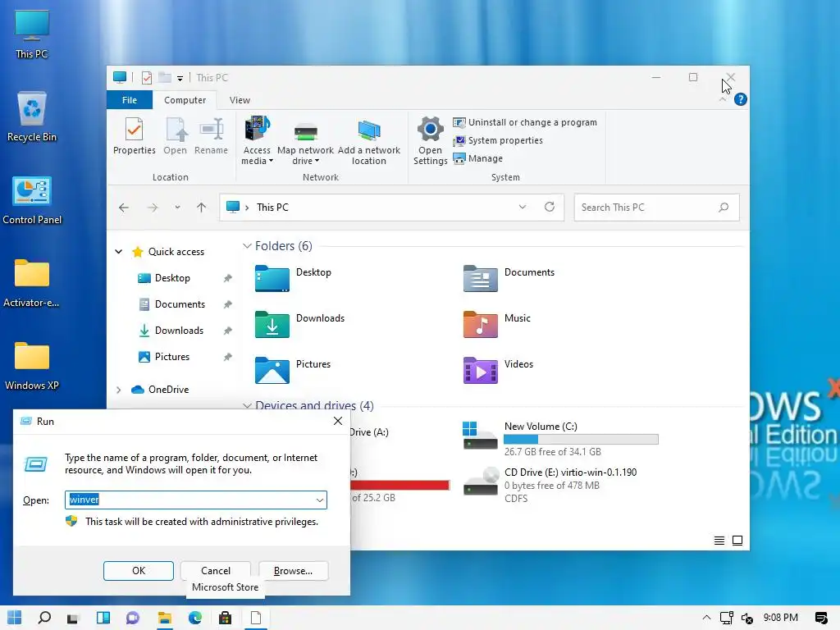Close the Run dialog
840x630 pixels.
coord(337,421)
